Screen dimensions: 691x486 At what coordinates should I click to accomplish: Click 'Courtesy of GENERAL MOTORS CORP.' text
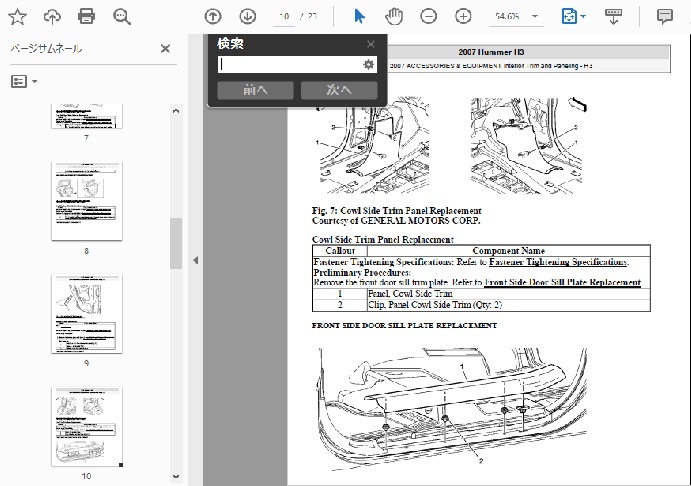point(396,220)
